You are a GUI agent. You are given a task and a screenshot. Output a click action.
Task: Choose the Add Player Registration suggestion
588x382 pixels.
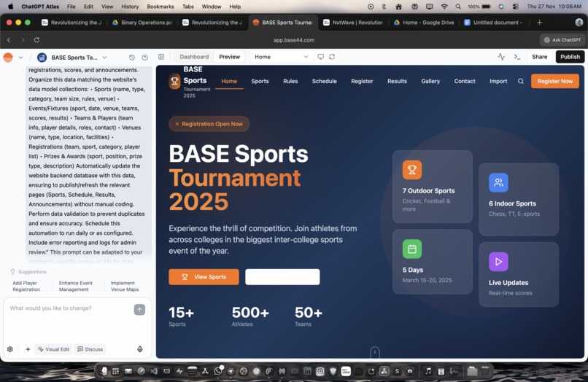[x=26, y=286]
